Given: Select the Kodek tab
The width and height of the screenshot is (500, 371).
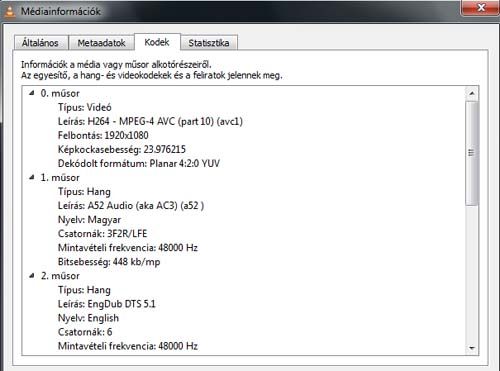Looking at the screenshot, I should tap(157, 42).
